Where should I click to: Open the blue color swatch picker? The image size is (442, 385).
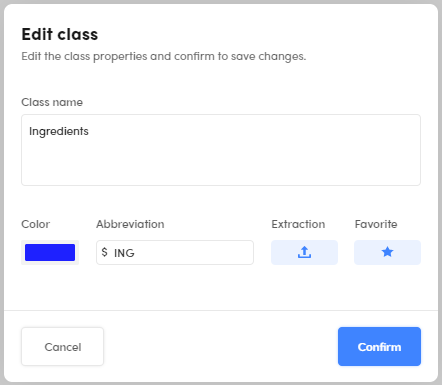(x=50, y=252)
